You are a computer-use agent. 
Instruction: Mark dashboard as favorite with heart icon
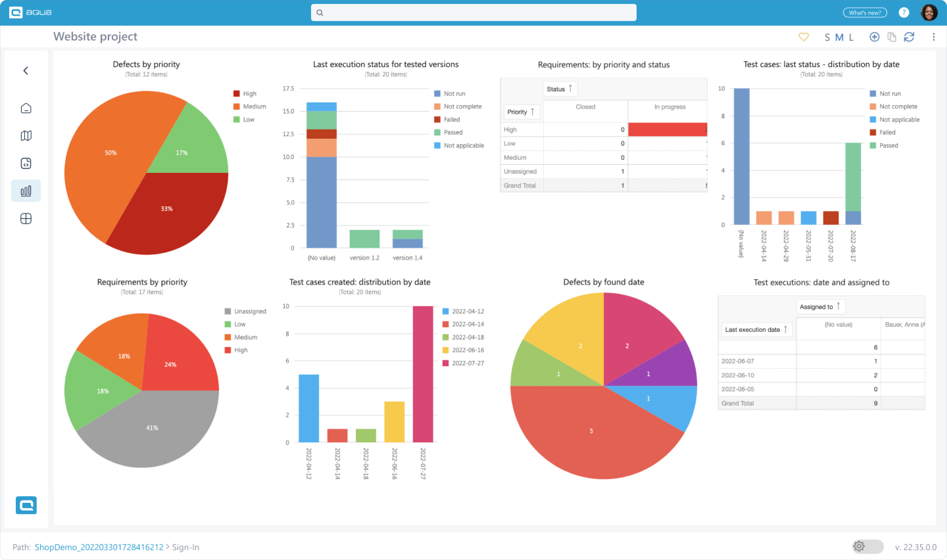point(804,36)
